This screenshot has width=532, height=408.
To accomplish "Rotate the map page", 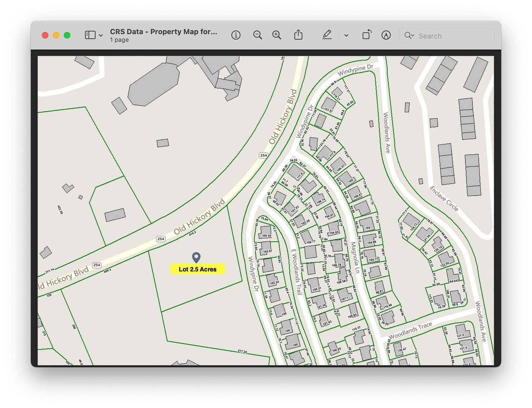I will (x=366, y=35).
